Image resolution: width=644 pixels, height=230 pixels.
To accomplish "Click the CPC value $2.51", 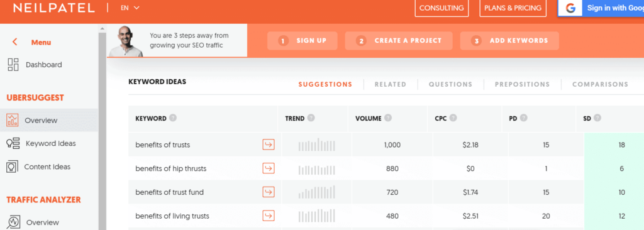I will [470, 216].
